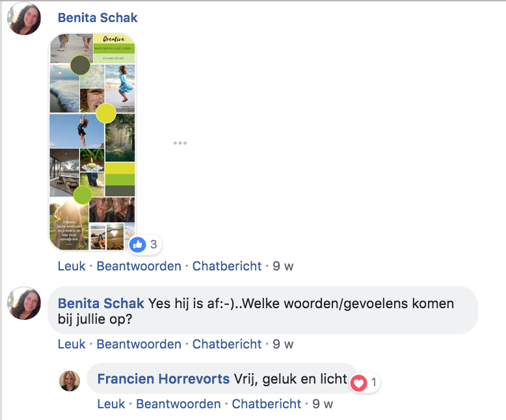Open Benita Schak's avatar on the top comment
Image resolution: width=506 pixels, height=420 pixels.
click(x=24, y=18)
